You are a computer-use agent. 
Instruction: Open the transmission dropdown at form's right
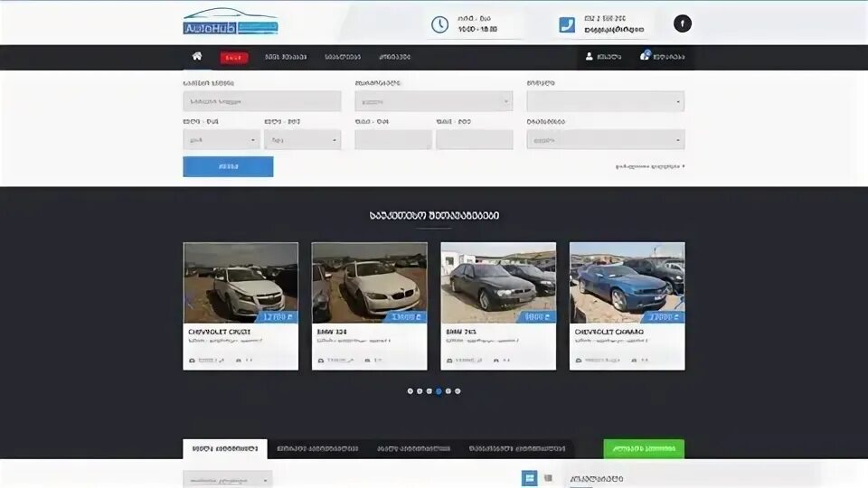coord(605,140)
